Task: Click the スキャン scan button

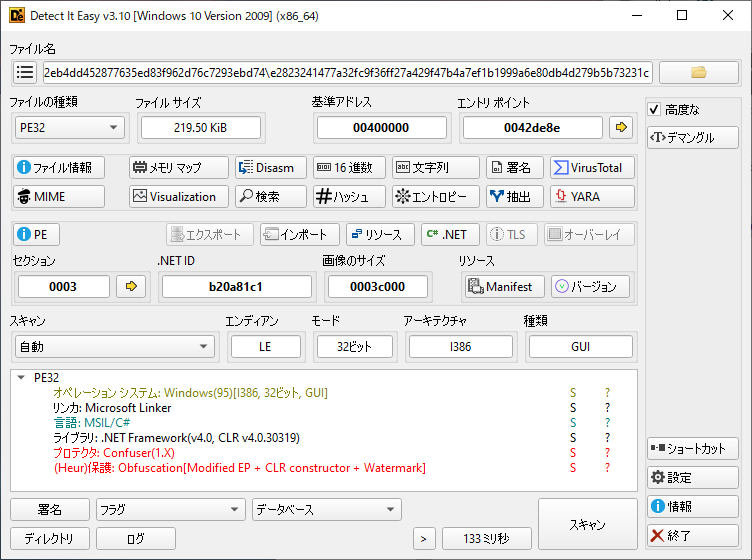Action: [588, 524]
